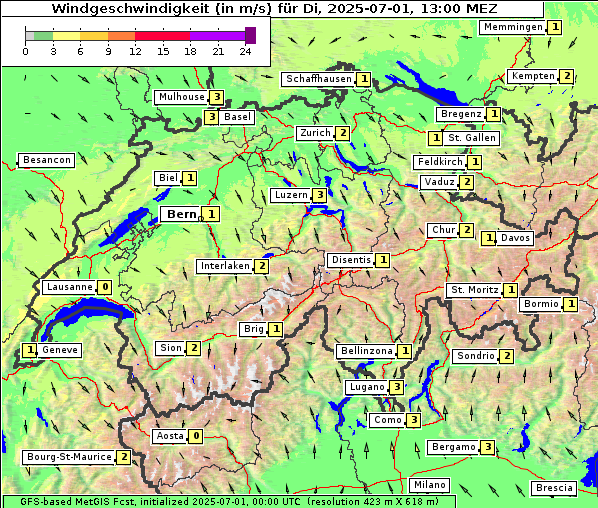
Task: Click the Luzern wind value box
Action: coord(320,195)
